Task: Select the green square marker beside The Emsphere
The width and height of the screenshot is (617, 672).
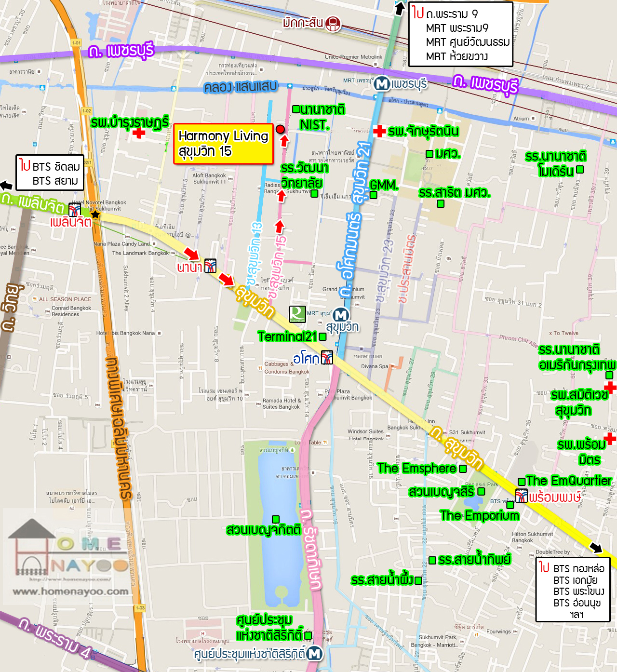Action: point(463,469)
